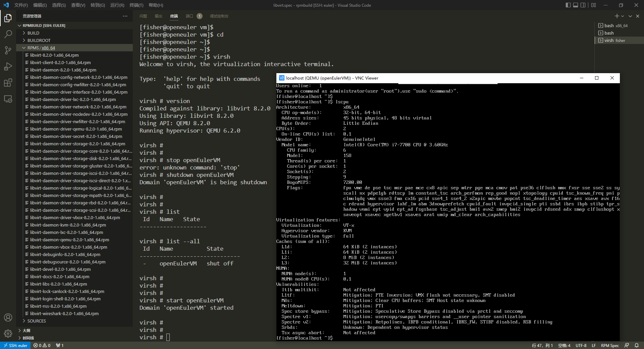Expand the BUILD folder
The height and width of the screenshot is (349, 644).
pos(74,33)
